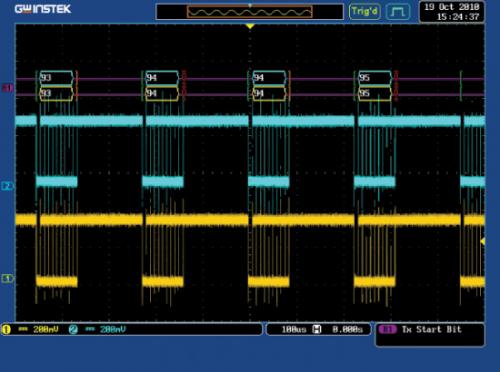
Task: Select the decoded packet labeled 95
Action: (375, 78)
